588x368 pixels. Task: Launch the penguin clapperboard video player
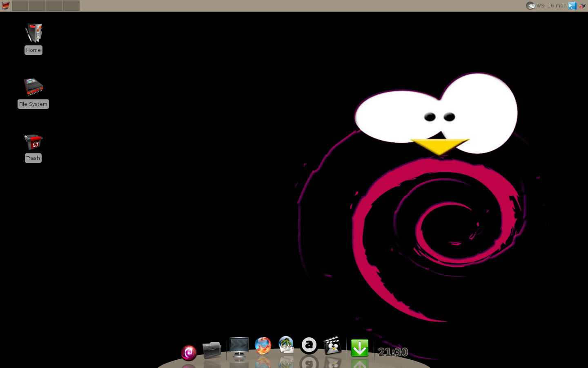[332, 346]
